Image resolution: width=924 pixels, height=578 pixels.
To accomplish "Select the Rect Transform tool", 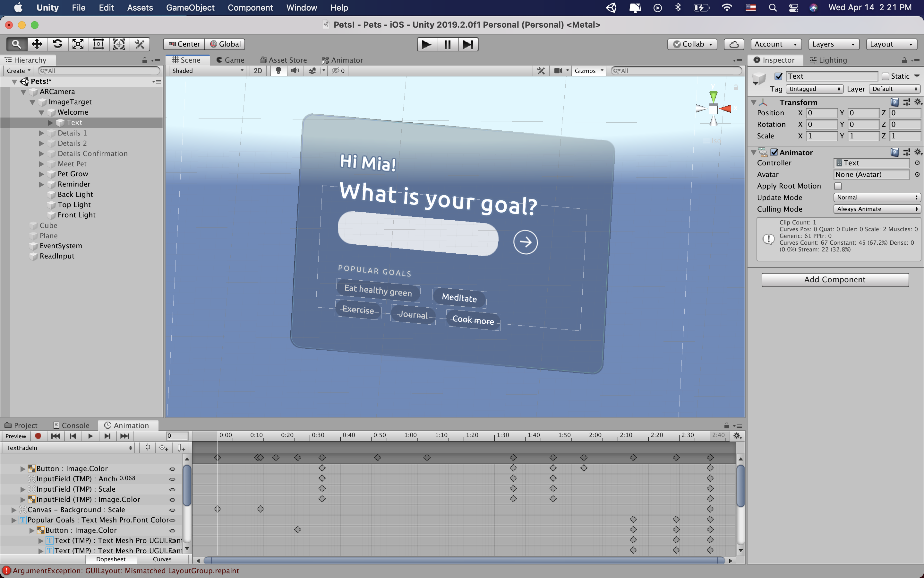I will (98, 44).
